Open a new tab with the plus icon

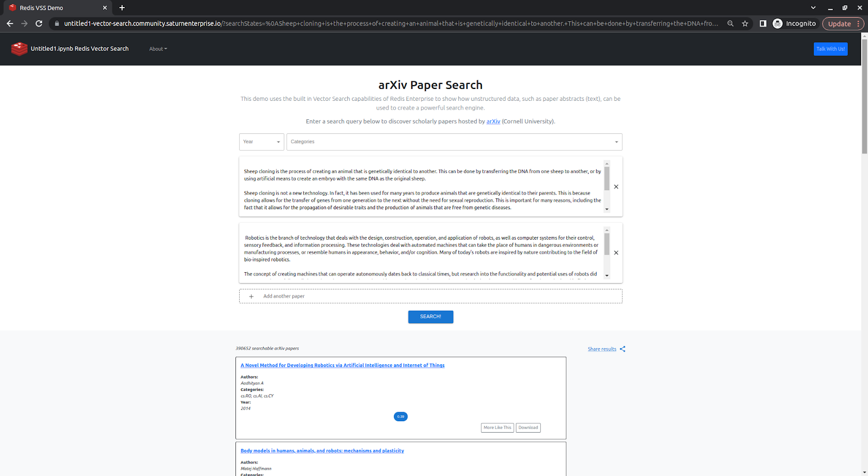coord(122,8)
